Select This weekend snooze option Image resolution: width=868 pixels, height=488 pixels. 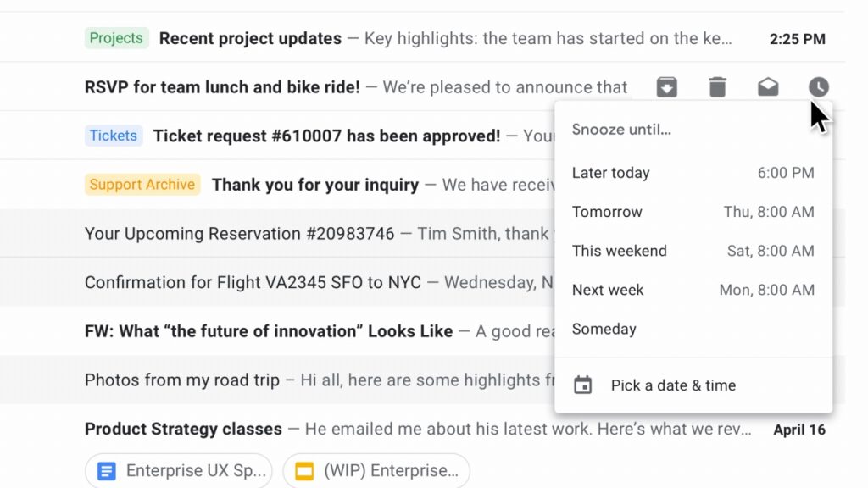point(693,251)
